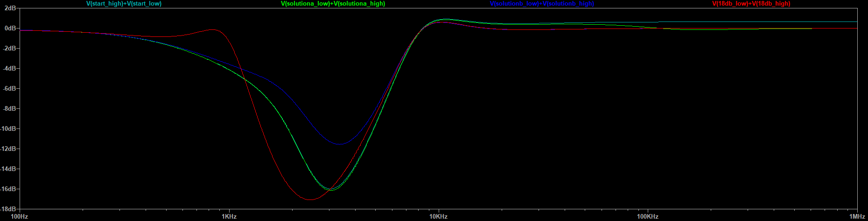Image resolution: width=868 pixels, height=221 pixels.
Task: Click the -14dB axis label
Action: [x=8, y=169]
